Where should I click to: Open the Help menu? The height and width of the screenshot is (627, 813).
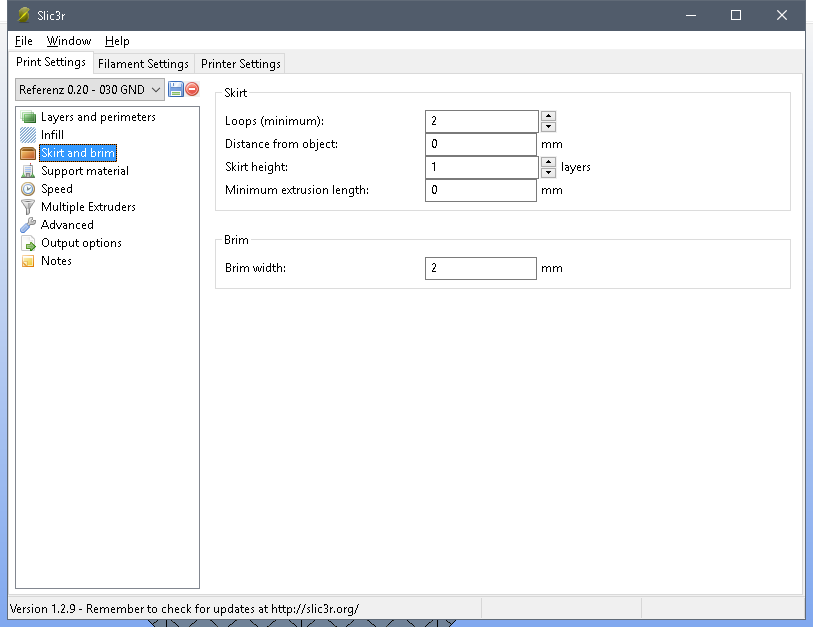coord(117,41)
